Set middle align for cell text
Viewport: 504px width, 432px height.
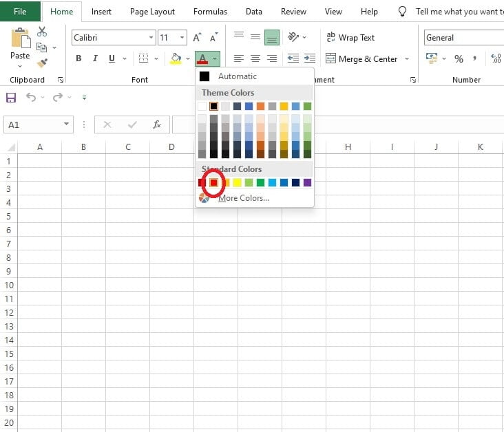point(255,38)
